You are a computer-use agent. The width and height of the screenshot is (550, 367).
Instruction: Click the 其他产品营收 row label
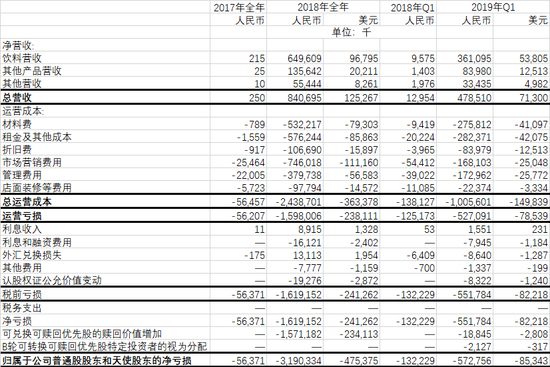coord(32,71)
